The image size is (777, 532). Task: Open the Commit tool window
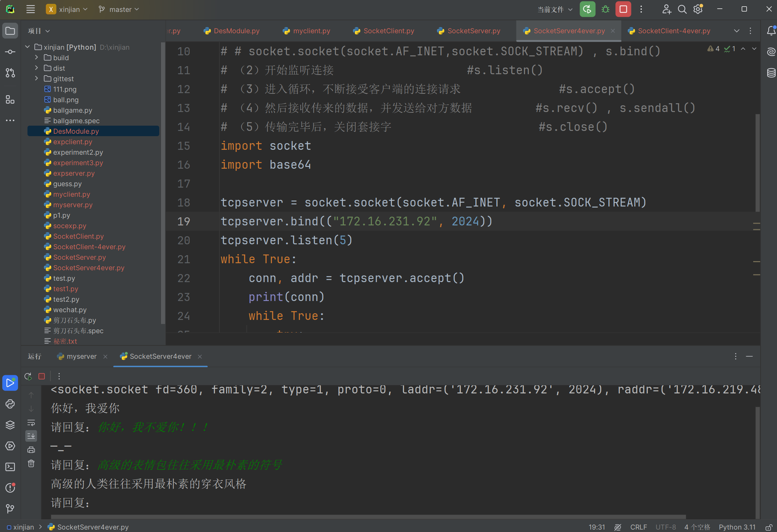pos(10,52)
